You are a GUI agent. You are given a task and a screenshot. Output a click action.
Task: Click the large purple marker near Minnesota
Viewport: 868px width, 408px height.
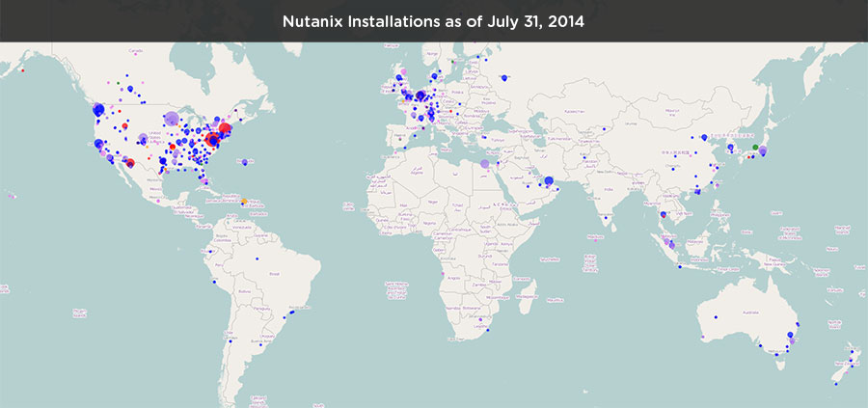pyautogui.click(x=171, y=120)
